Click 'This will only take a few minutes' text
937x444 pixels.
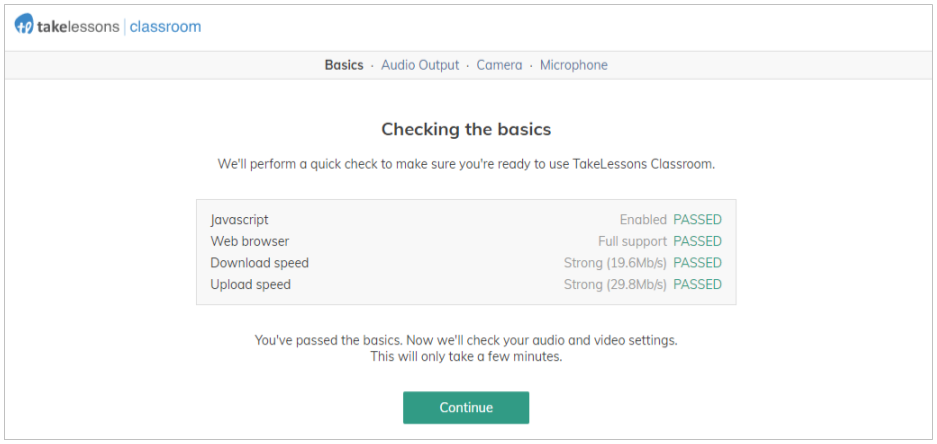466,357
